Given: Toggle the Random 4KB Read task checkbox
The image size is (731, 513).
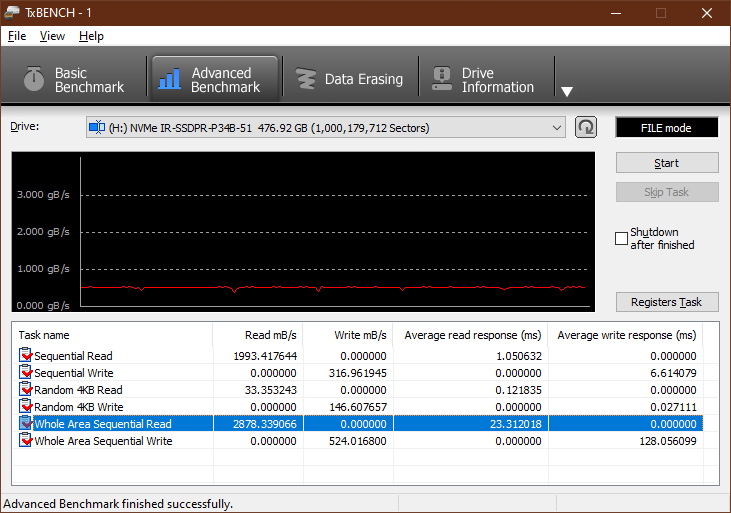Looking at the screenshot, I should 25,389.
